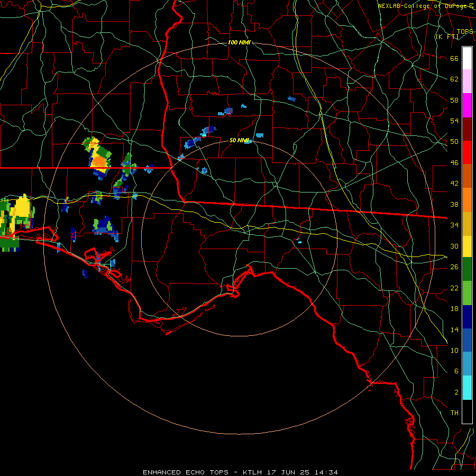The height and width of the screenshot is (476, 476).
Task: Click the 2 value on the scale
Action: [x=456, y=392]
